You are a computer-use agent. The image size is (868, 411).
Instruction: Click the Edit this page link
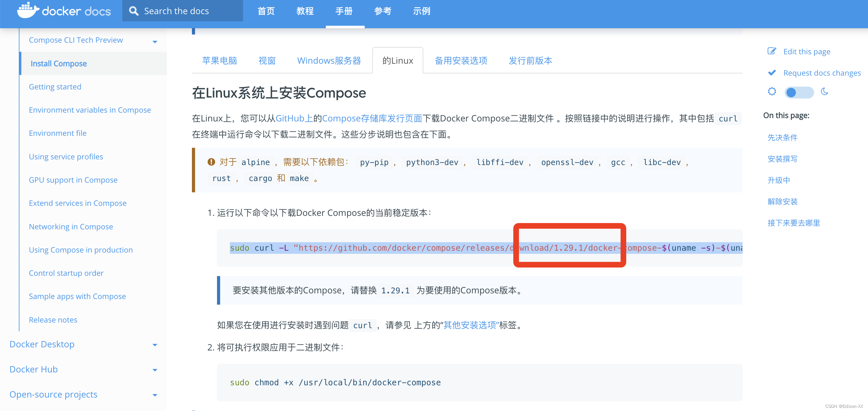pyautogui.click(x=807, y=51)
